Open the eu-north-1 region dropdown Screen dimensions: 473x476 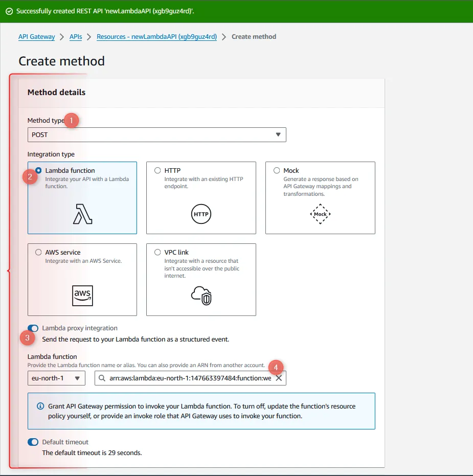click(56, 378)
